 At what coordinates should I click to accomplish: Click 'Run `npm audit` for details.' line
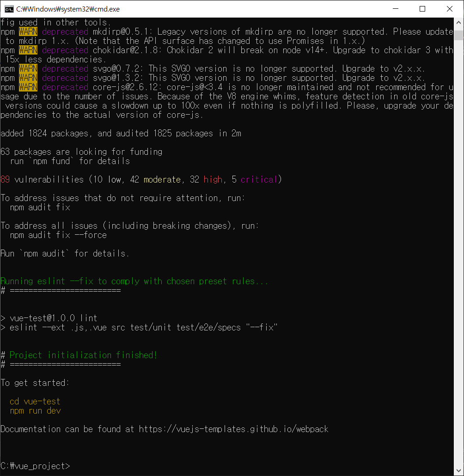coord(65,254)
